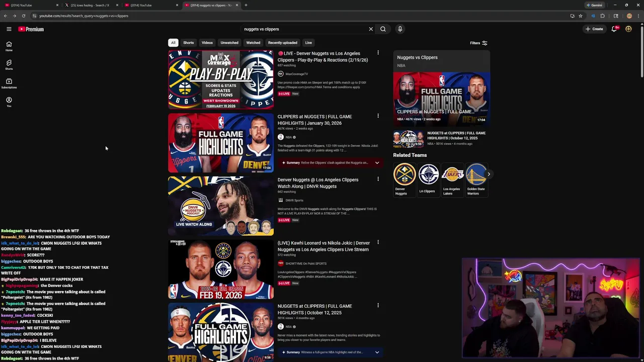Go back in the browser
The width and height of the screenshot is (644, 362).
(x=6, y=16)
